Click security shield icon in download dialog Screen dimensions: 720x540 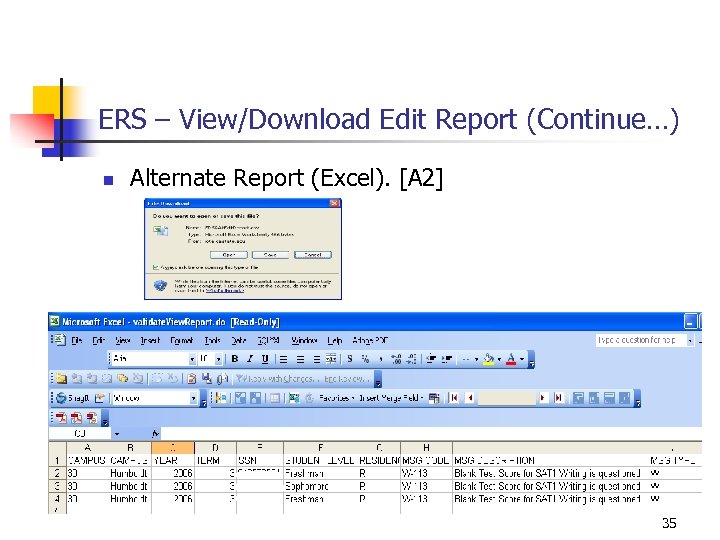tap(160, 286)
